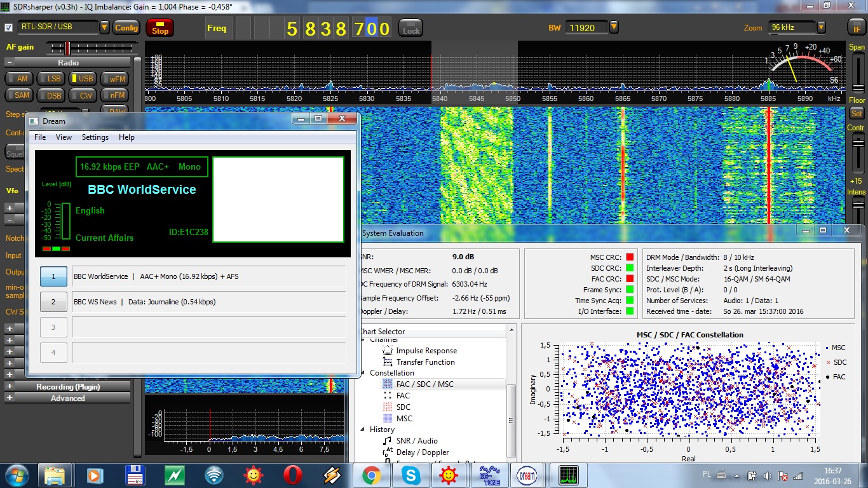
Task: Open the KG-TONE taskbar icon
Action: point(488,475)
